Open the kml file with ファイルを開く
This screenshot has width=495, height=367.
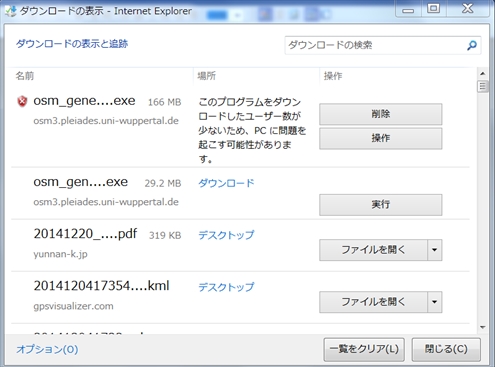coord(373,302)
